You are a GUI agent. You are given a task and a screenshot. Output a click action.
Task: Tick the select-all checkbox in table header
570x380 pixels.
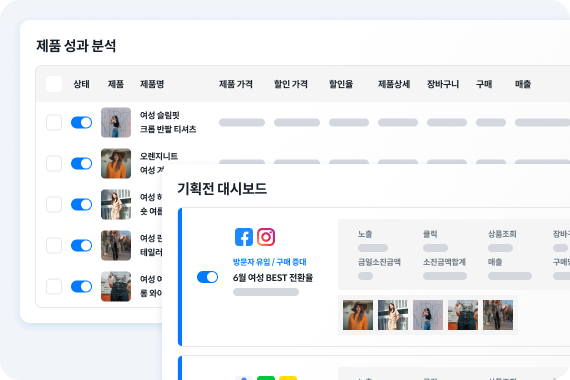(54, 84)
